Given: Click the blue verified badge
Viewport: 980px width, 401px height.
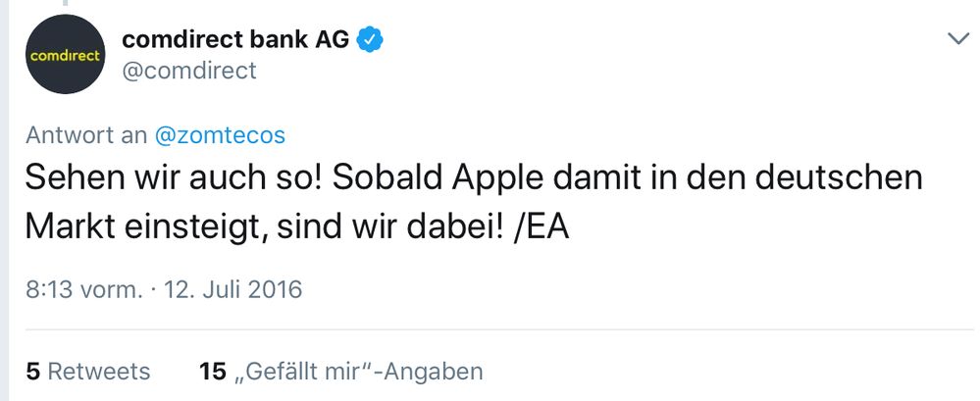Looking at the screenshot, I should 369,39.
